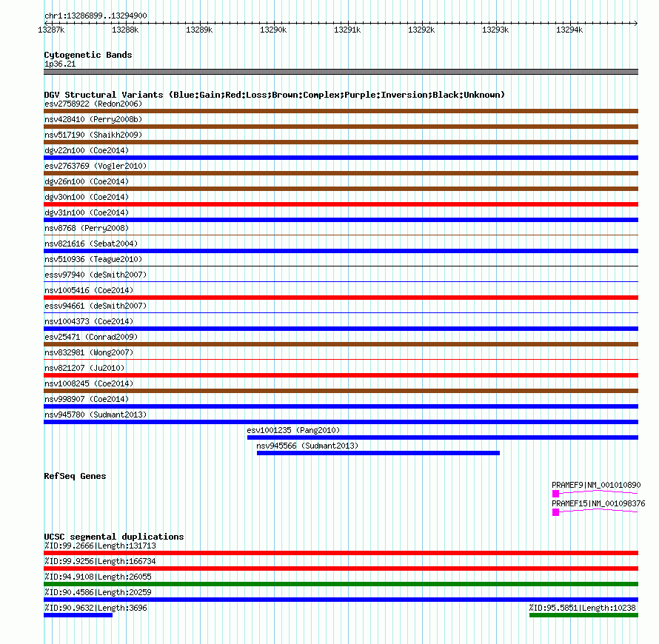The image size is (659, 644).
Task: Click the PRAMEF9 magenta exon box
Action: (x=555, y=494)
